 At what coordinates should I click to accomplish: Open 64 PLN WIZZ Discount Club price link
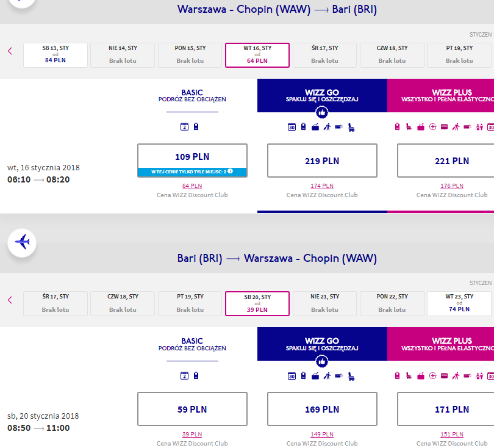coord(192,186)
